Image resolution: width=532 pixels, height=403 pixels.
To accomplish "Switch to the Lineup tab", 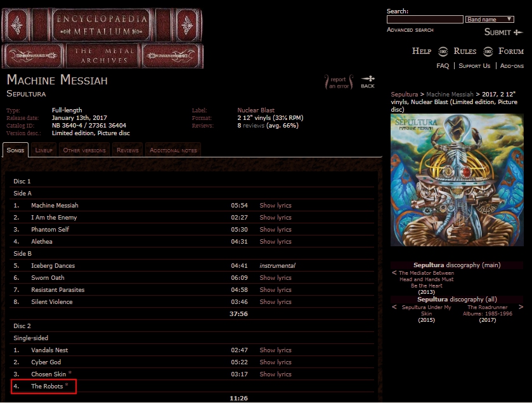I will coord(44,150).
